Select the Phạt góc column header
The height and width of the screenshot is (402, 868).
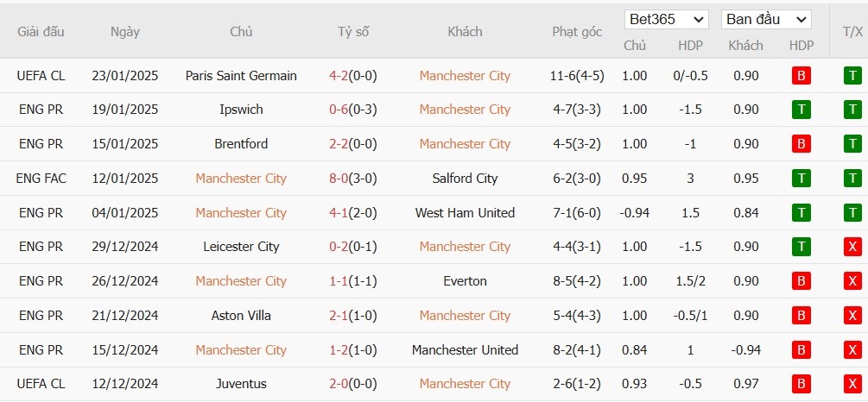(577, 32)
